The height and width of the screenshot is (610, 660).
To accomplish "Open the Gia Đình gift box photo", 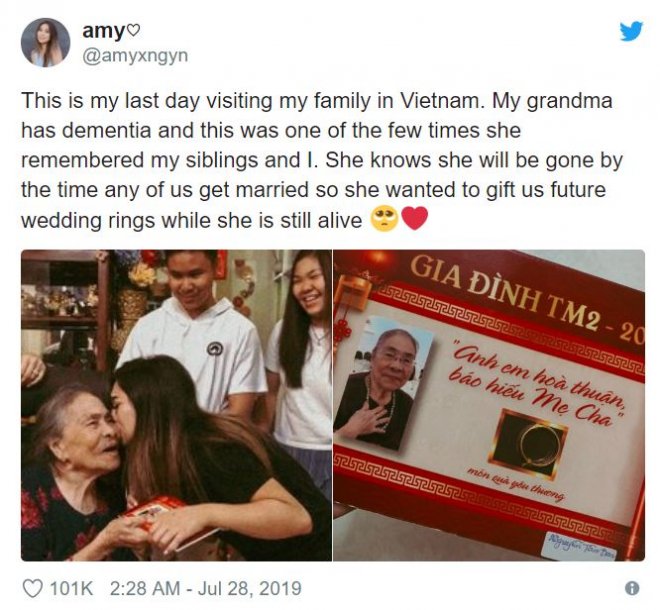I will pyautogui.click(x=489, y=405).
